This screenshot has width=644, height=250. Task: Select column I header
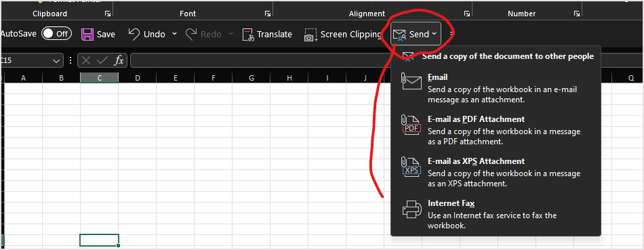tap(327, 78)
